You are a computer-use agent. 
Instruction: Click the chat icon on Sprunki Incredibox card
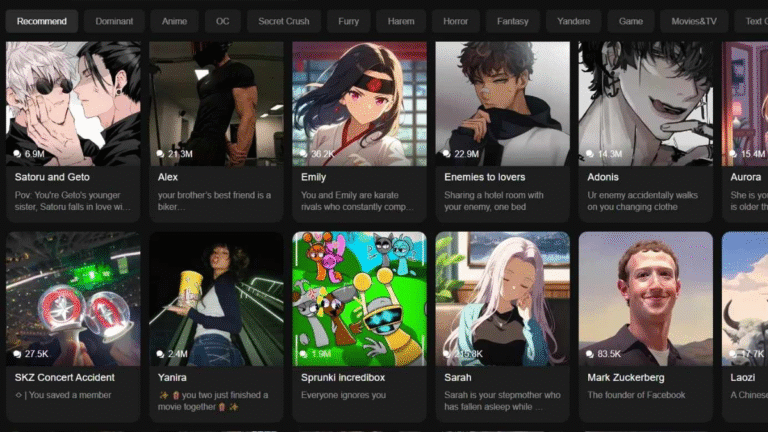(304, 354)
